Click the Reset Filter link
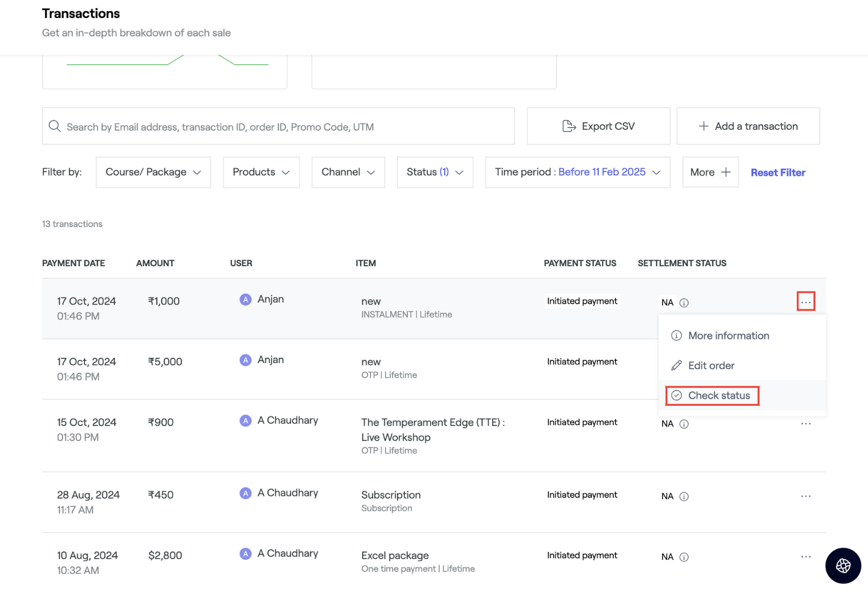Viewport: 868px width, 592px height. click(778, 173)
